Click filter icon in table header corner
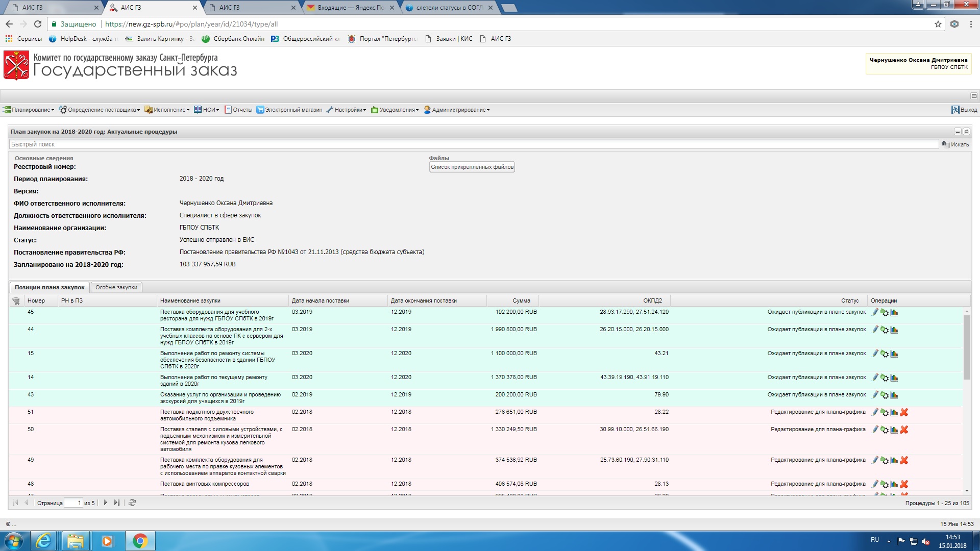Screen dimensions: 980x551 click(16, 301)
